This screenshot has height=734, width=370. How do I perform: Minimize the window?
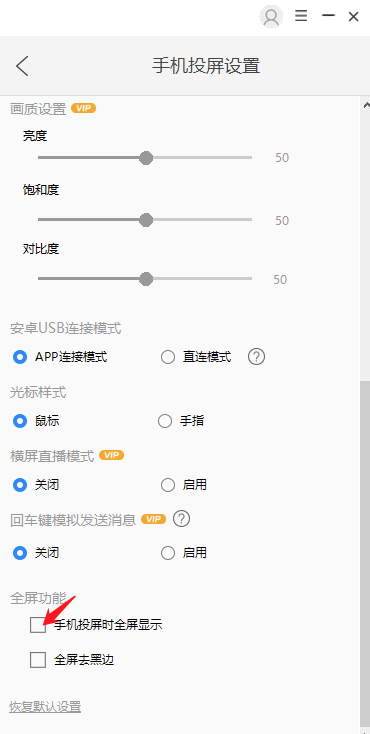click(328, 16)
